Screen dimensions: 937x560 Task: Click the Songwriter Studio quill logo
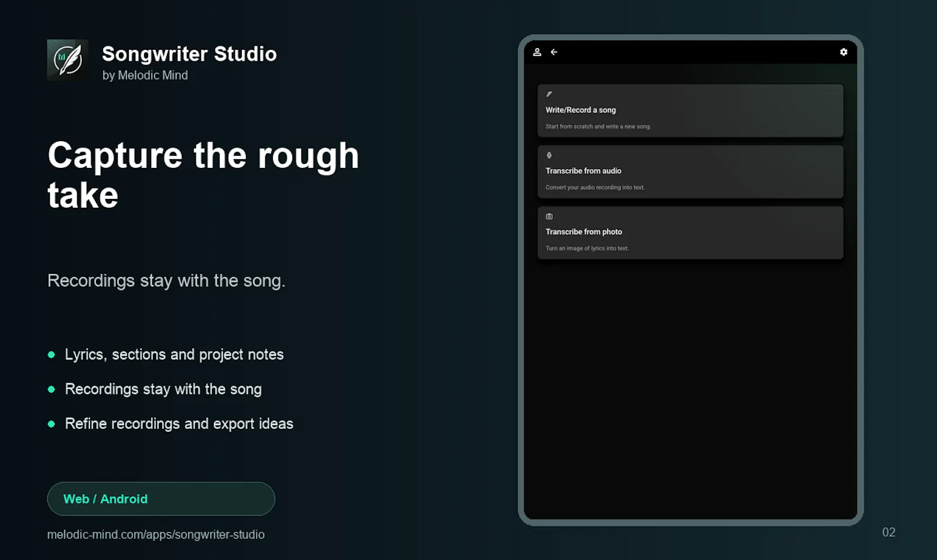click(x=68, y=60)
